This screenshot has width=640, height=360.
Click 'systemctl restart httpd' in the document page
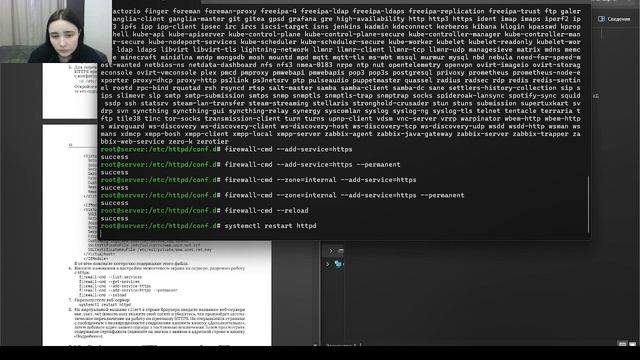tap(105, 304)
